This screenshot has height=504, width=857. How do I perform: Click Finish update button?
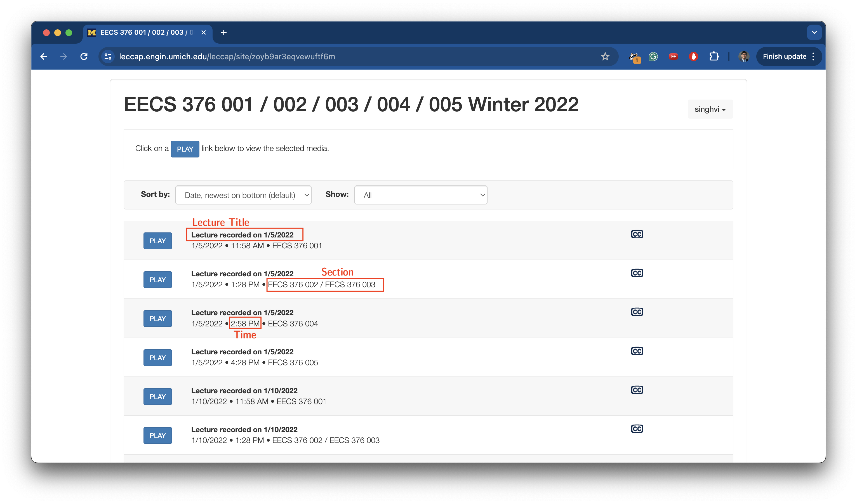coord(784,56)
